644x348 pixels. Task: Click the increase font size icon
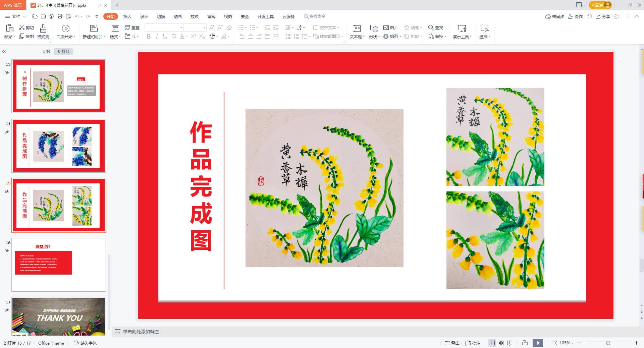pyautogui.click(x=212, y=27)
